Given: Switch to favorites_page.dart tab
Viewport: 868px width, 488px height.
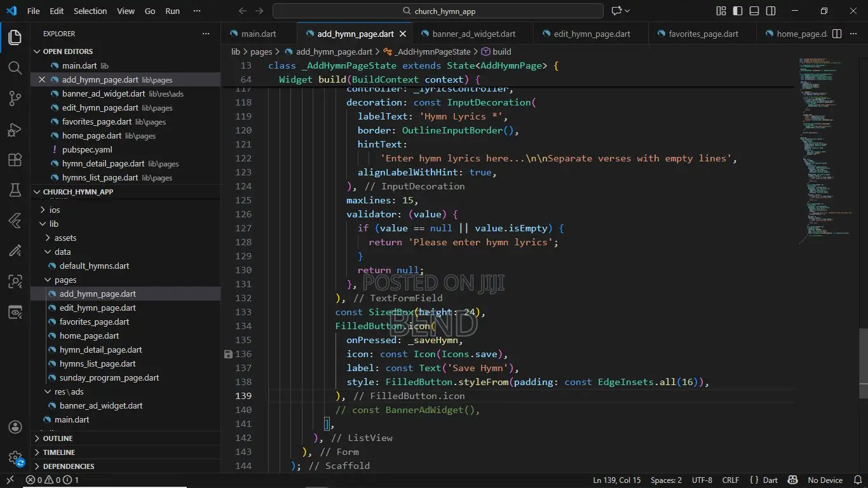Looking at the screenshot, I should click(703, 34).
